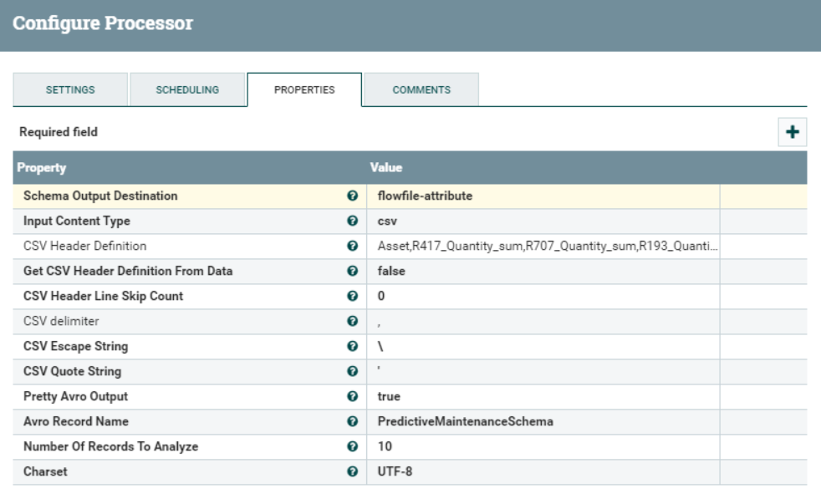Screen dimensions: 821x504
Task: Select Number Of Records To Analyze property name
Action: click(111, 446)
